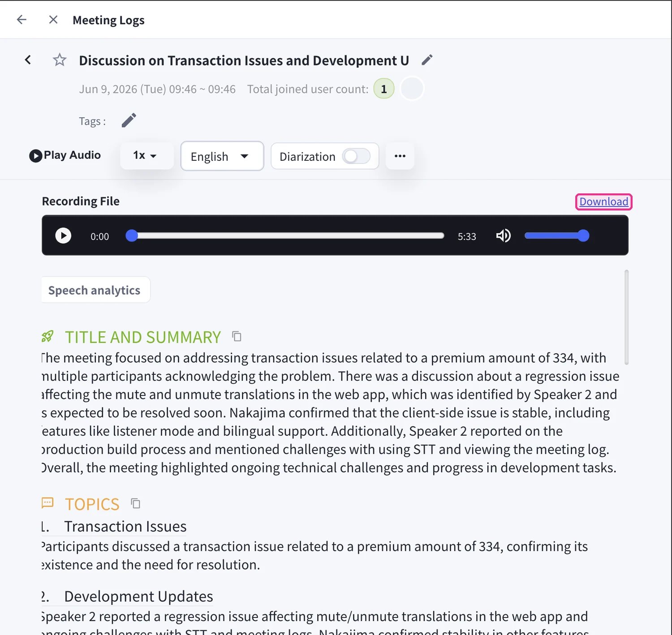Image resolution: width=672 pixels, height=635 pixels.
Task: Click the meeting title text
Action: click(244, 60)
